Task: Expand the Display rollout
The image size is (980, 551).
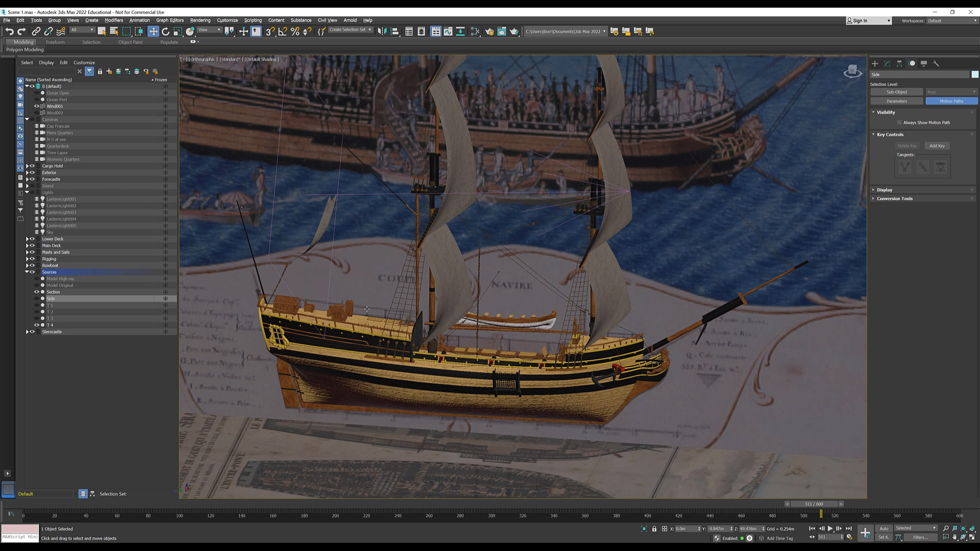Action: point(884,190)
